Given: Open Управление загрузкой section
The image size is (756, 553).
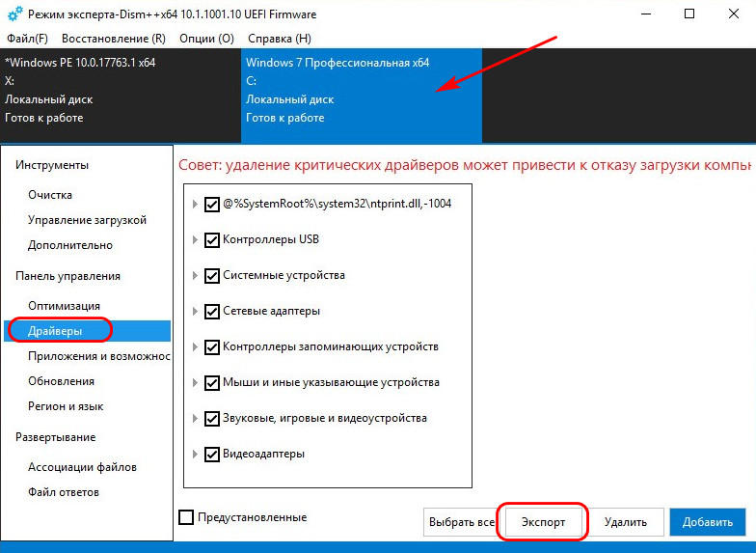Looking at the screenshot, I should [87, 220].
